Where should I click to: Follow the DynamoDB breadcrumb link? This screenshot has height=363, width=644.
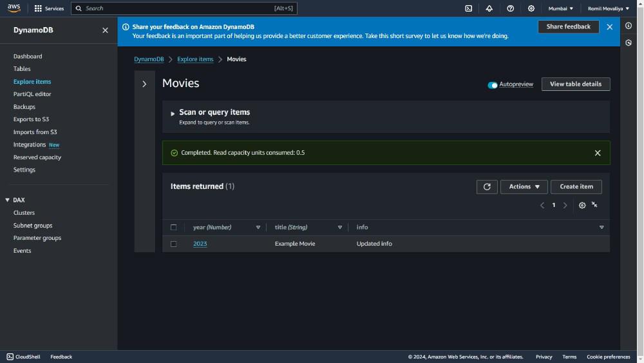pos(149,59)
